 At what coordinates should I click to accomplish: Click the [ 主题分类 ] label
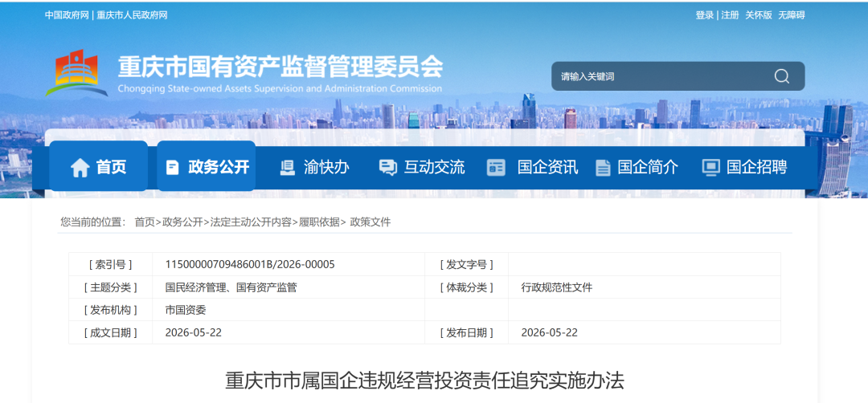[111, 287]
